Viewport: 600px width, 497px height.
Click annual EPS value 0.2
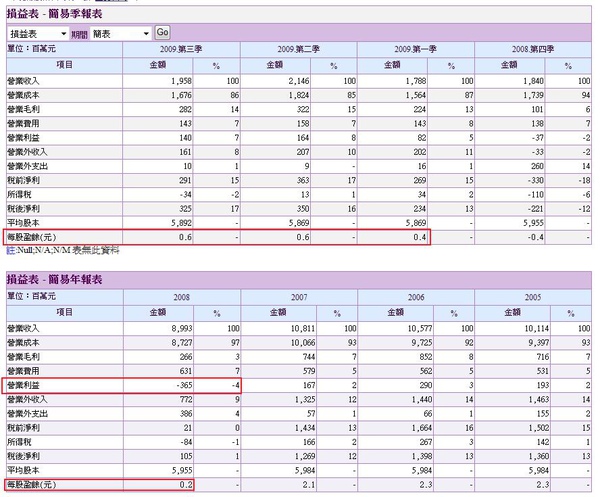[186, 485]
